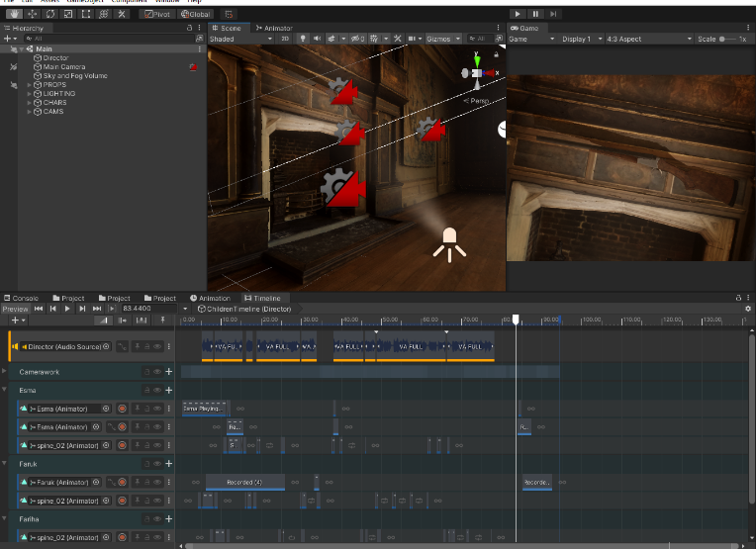The height and width of the screenshot is (549, 756).
Task: Jump to timeline end
Action: (97, 309)
